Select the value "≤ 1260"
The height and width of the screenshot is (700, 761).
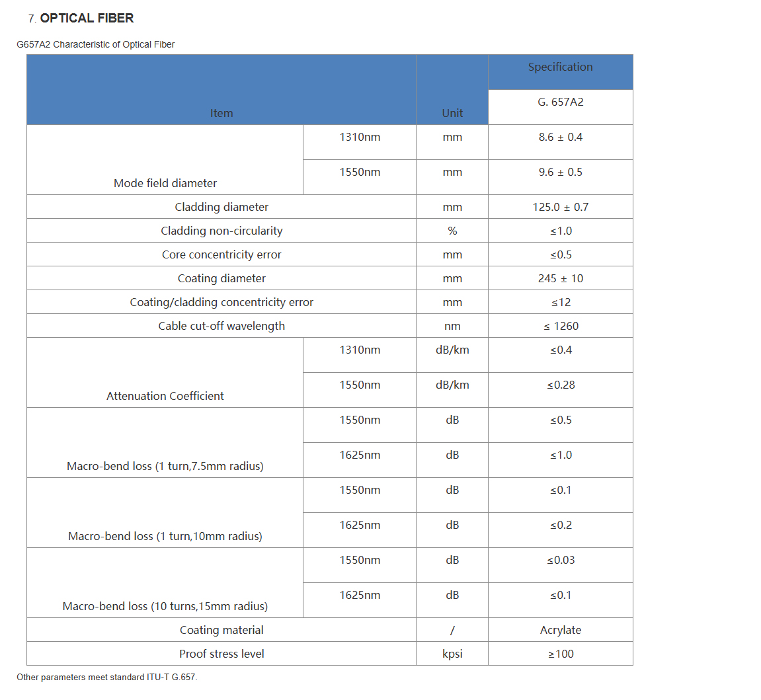561,325
